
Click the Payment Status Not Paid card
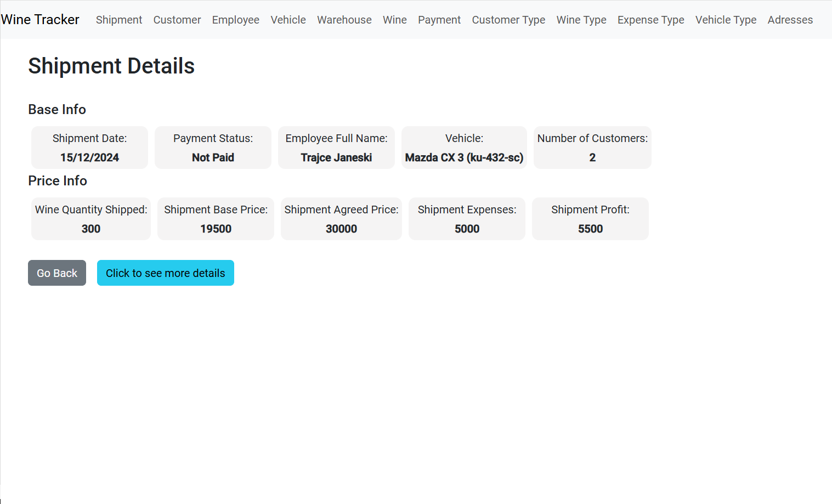tap(213, 148)
